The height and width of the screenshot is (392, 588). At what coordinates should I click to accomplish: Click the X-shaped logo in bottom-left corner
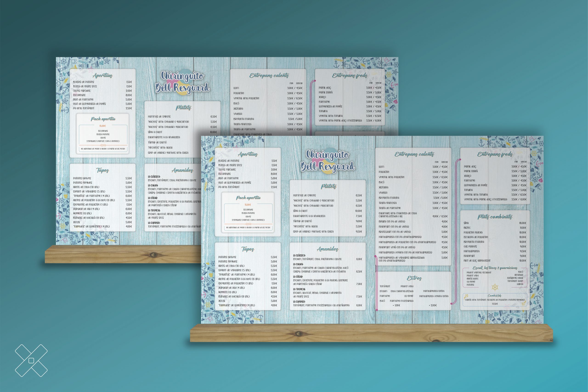point(31,361)
